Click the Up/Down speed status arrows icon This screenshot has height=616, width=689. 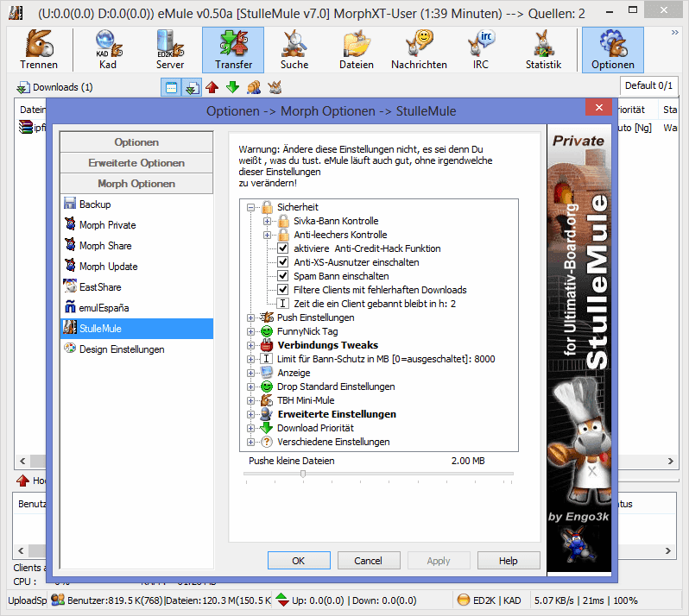tap(281, 600)
